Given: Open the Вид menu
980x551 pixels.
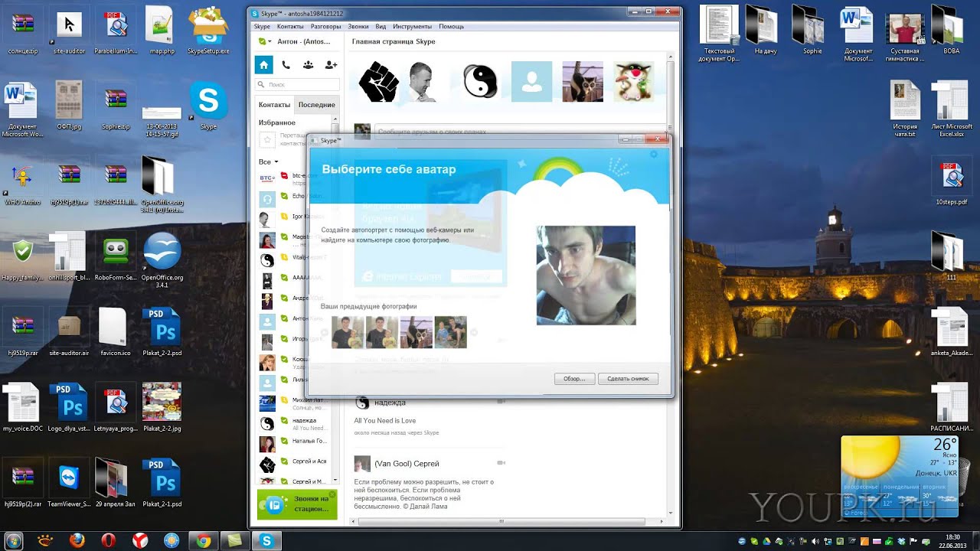Looking at the screenshot, I should coord(381,26).
